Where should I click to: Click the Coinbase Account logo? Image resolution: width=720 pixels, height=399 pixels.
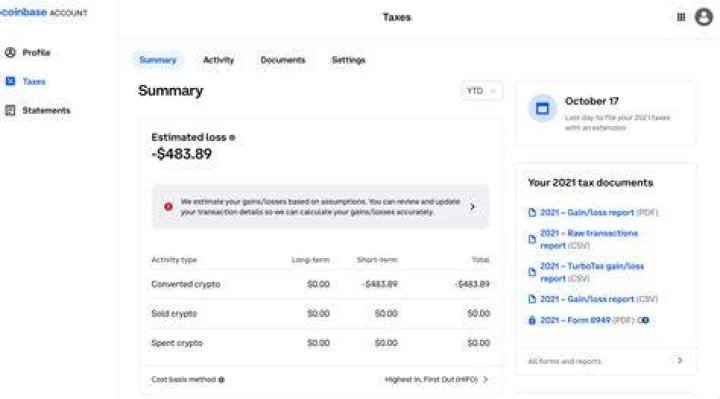(44, 12)
